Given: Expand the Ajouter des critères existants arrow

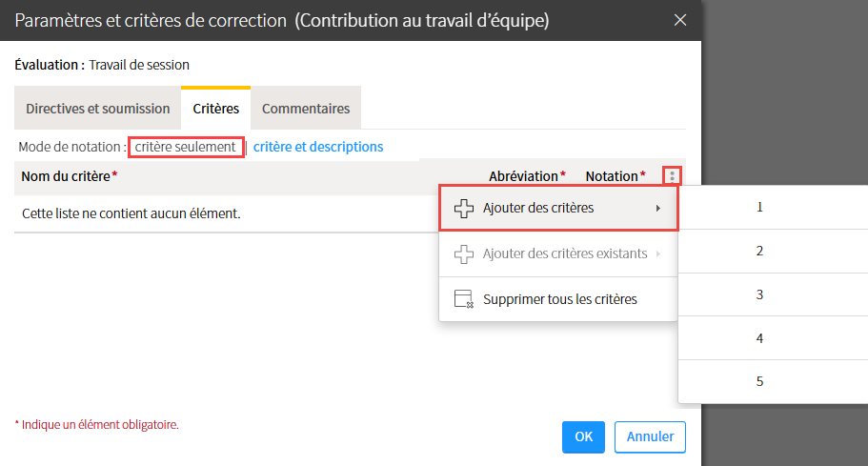Looking at the screenshot, I should click(x=658, y=254).
